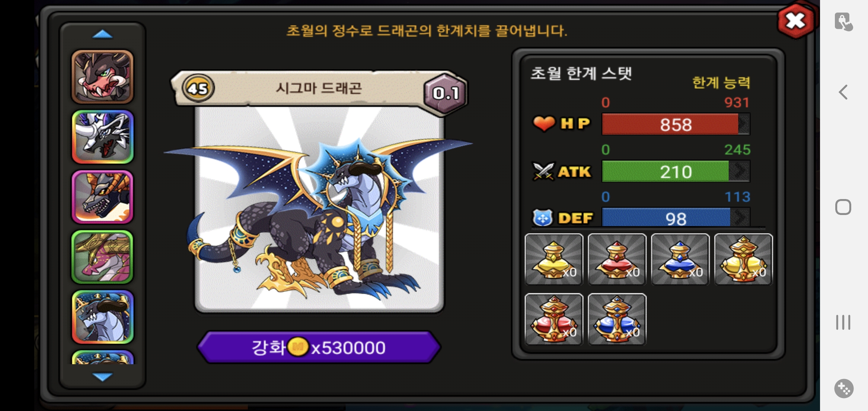
Task: Choose the grey orange-horned dragon portrait
Action: pos(103,197)
